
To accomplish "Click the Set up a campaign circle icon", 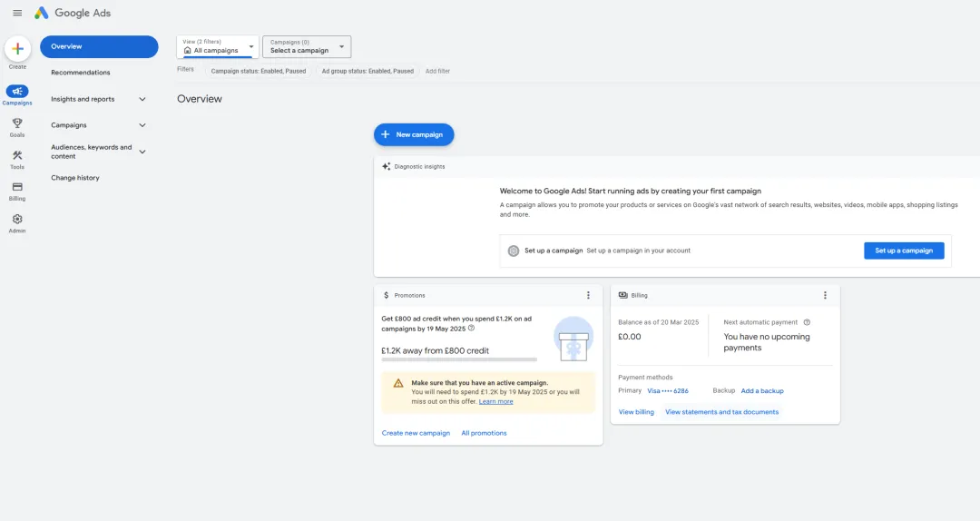I will click(513, 251).
